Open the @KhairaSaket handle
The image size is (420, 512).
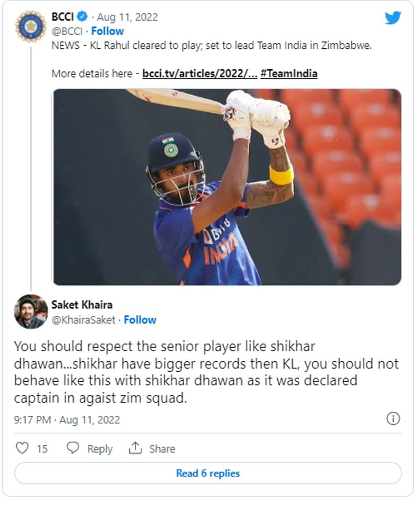pos(83,320)
